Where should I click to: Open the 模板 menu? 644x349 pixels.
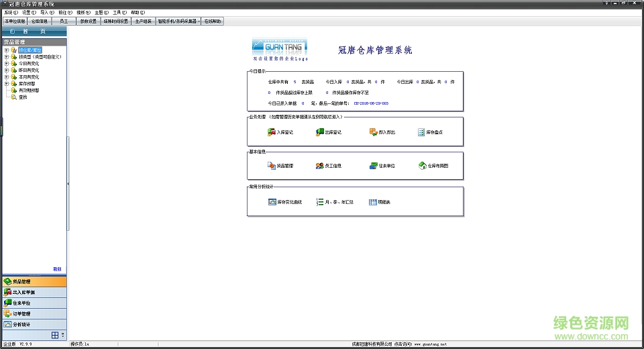point(83,12)
